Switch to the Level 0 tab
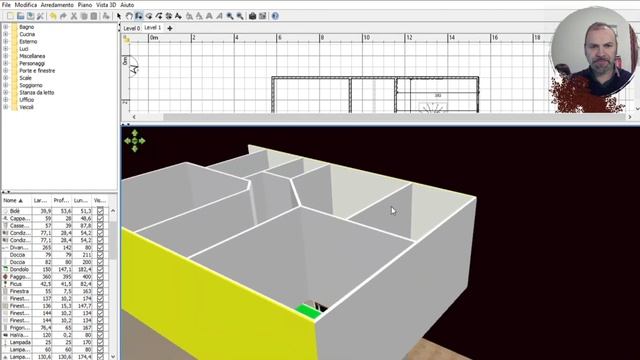 point(132,28)
